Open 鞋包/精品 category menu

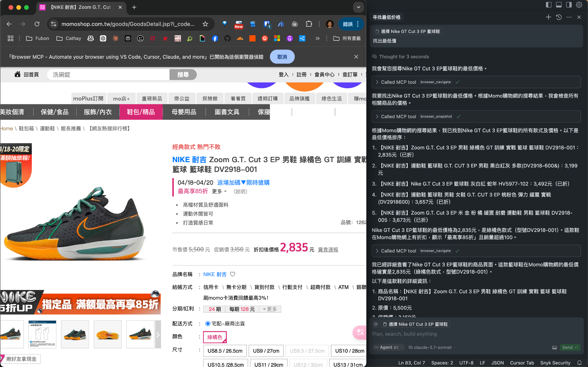point(141,112)
